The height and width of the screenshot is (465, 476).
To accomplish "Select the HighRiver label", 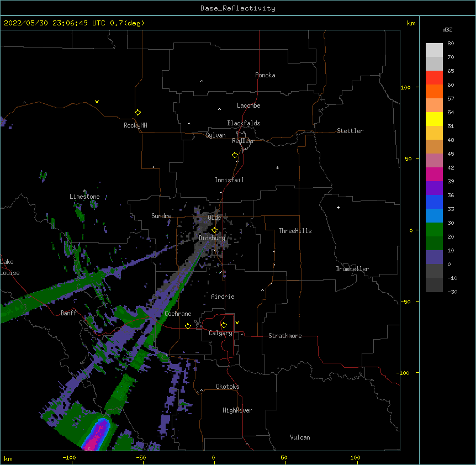I will click(x=237, y=410).
